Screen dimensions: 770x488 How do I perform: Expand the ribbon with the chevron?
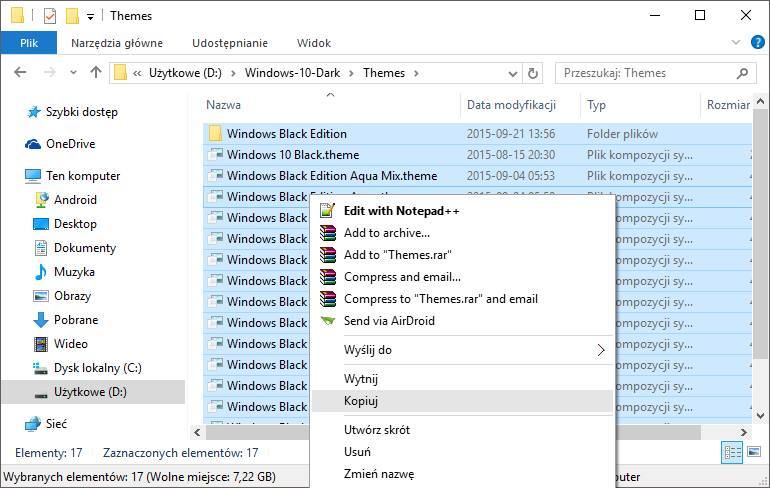tap(736, 42)
